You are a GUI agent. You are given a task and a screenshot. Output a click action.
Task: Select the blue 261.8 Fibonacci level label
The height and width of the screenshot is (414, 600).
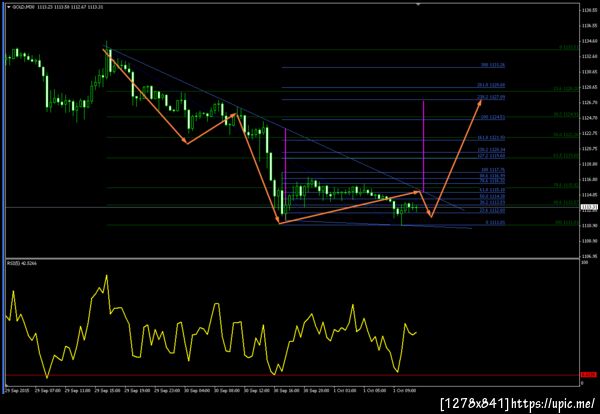tap(491, 85)
